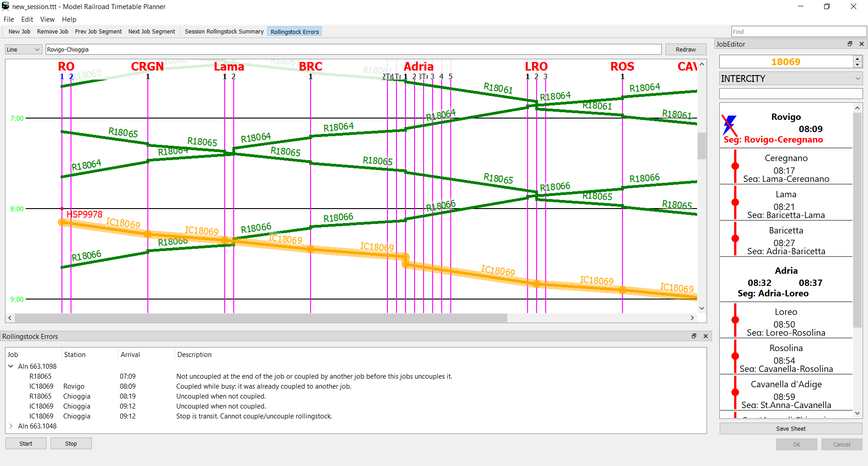Viewport: 868px width, 466px height.
Task: Click the Rovigo-Chioggia line name field
Action: coord(354,49)
